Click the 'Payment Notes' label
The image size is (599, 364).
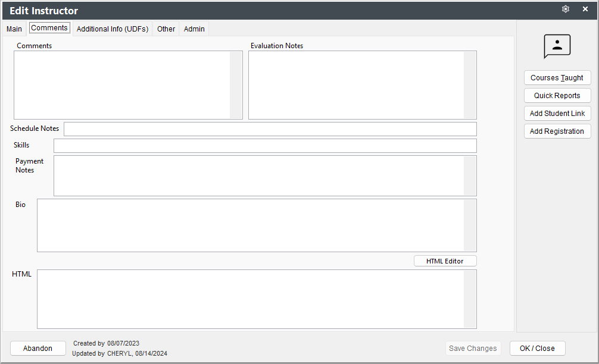point(29,165)
